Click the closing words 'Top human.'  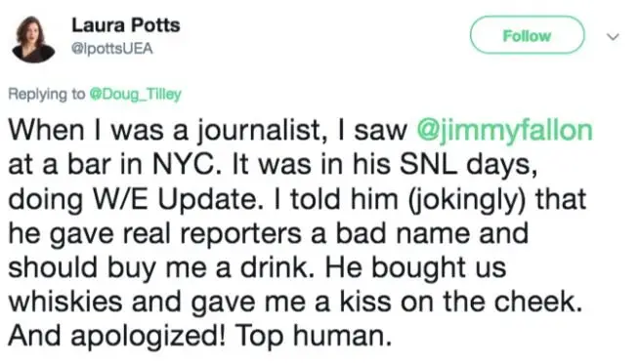(x=312, y=337)
